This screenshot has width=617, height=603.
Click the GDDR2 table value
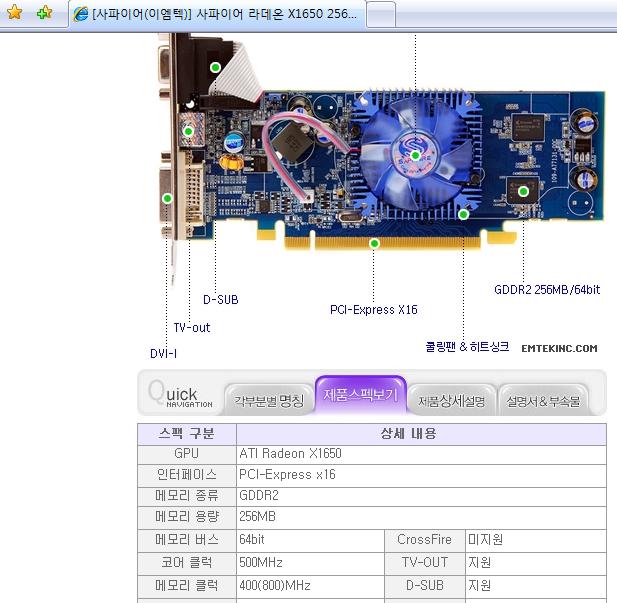pos(259,495)
